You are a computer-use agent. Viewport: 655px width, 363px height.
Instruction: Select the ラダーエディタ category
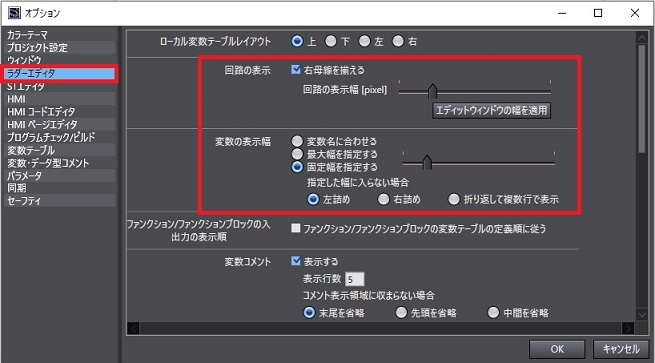[x=60, y=74]
